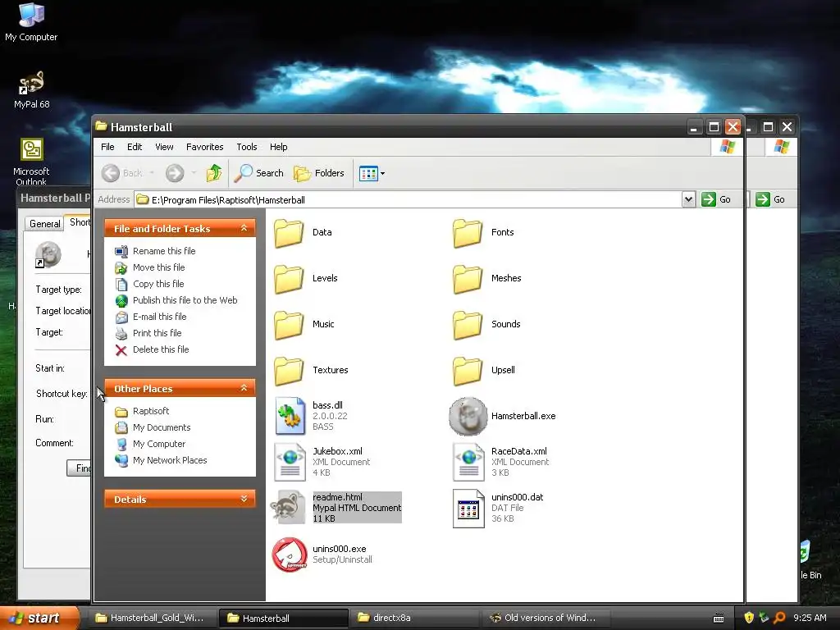Collapse the Other Places panel
This screenshot has height=630, width=840.
click(244, 388)
